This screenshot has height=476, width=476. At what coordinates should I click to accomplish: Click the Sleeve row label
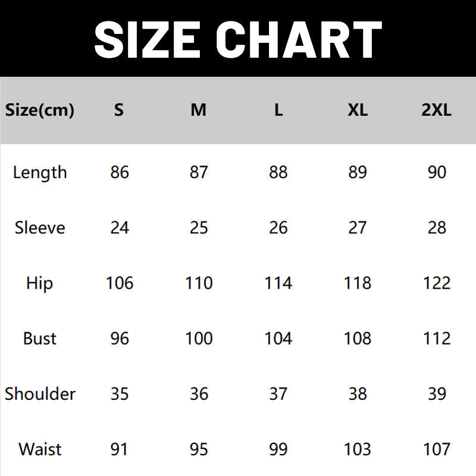pos(40,228)
